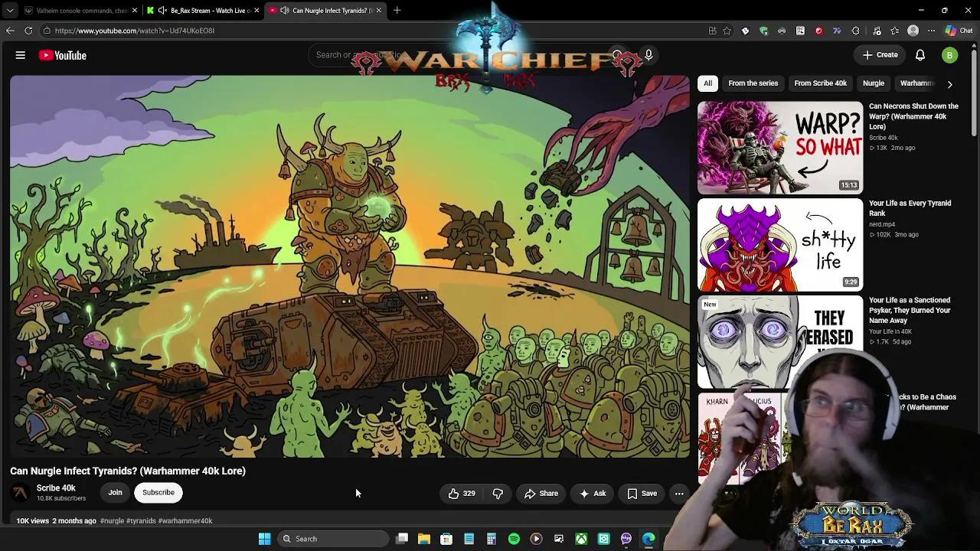Image resolution: width=980 pixels, height=551 pixels.
Task: Create a new YouTube upload
Action: (880, 55)
